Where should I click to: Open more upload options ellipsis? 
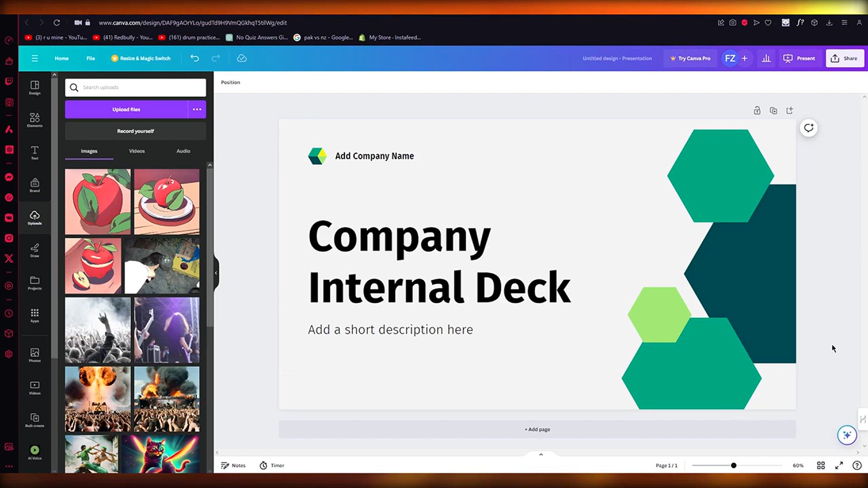tap(197, 109)
